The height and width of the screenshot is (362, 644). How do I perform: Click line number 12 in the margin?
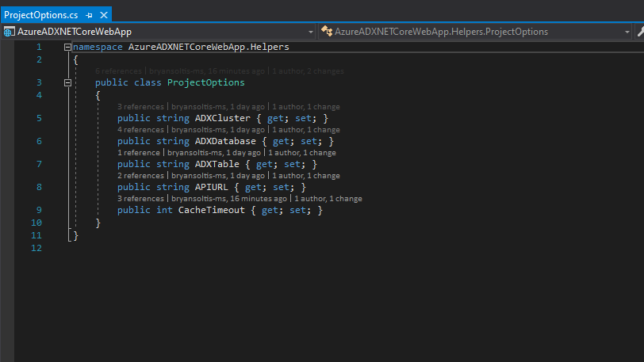point(36,249)
